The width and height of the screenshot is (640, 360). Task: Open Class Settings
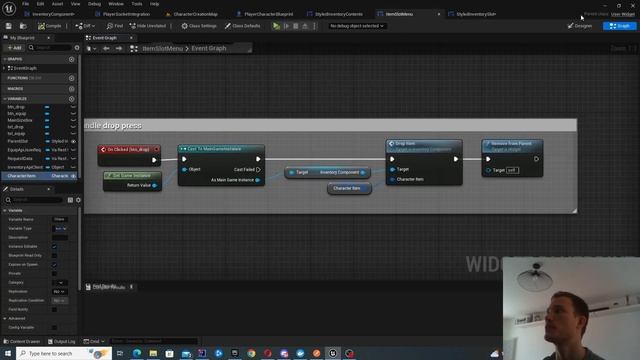point(199,26)
